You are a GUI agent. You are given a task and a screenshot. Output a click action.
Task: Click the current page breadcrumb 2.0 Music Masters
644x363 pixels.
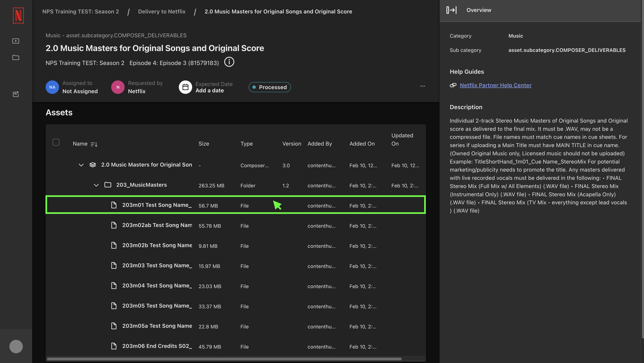click(278, 12)
